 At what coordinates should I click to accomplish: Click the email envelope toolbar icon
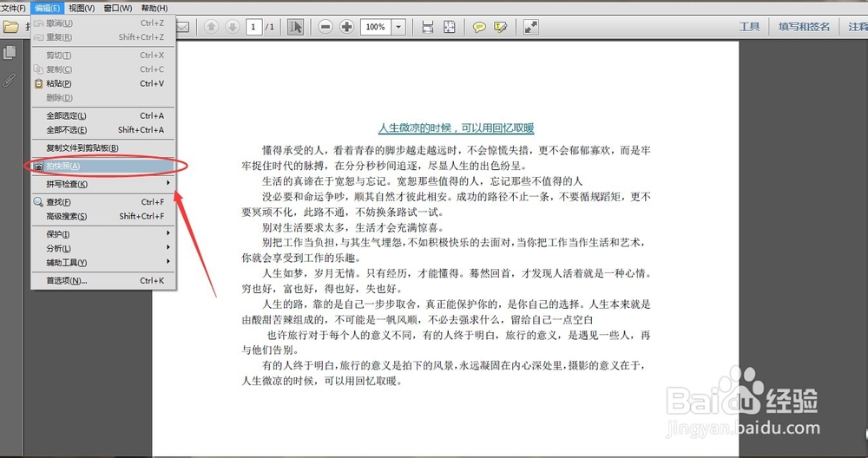click(x=182, y=27)
